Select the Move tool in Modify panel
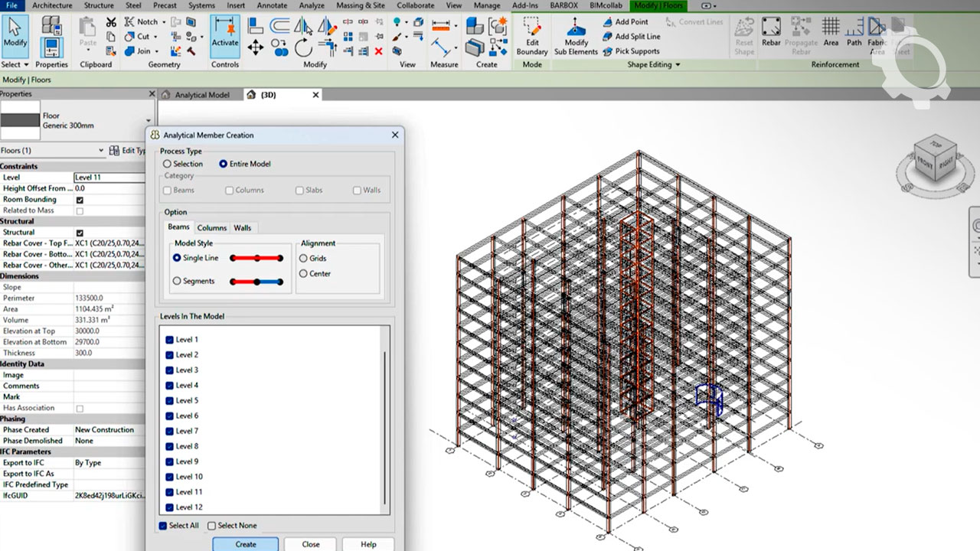 tap(256, 47)
